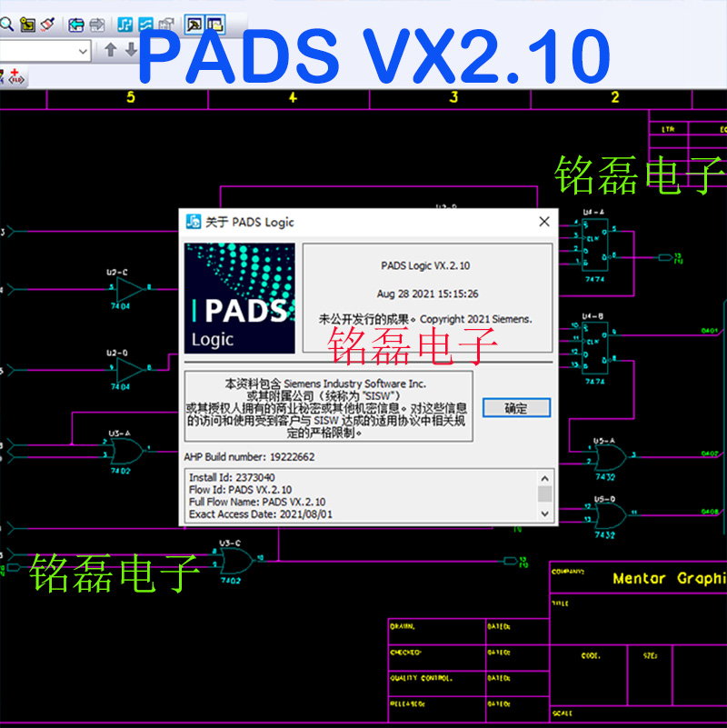Click the info list scrollbar thumb

click(545, 494)
